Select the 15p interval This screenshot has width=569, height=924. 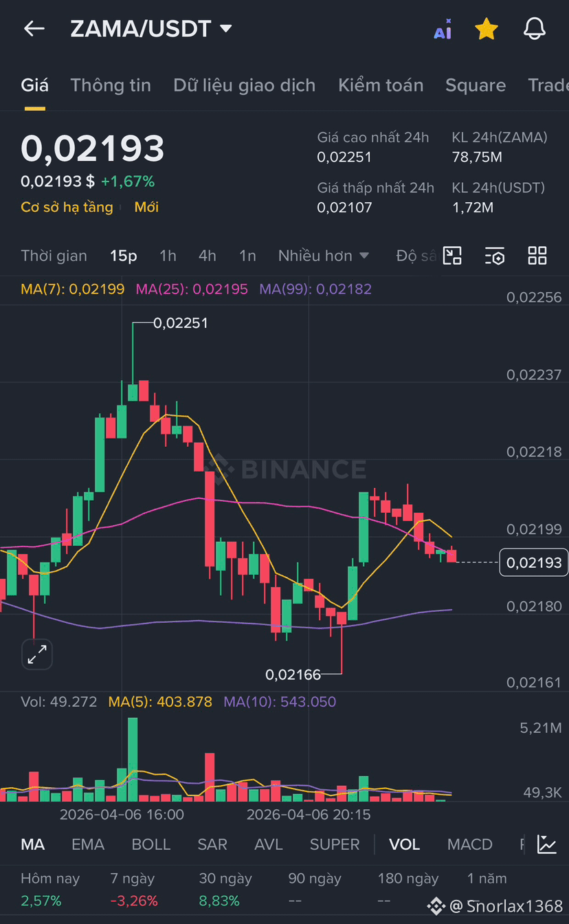coord(124,256)
